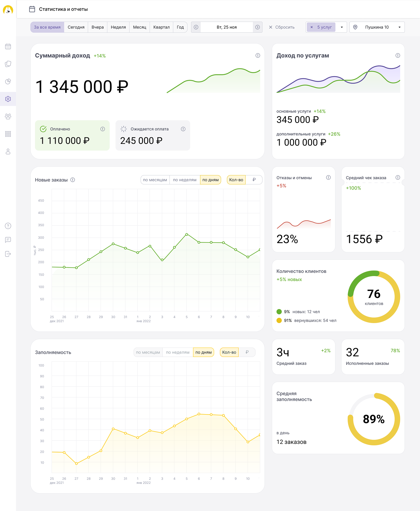The width and height of the screenshot is (420, 511).
Task: Open the help question mark icon
Action: (8, 226)
